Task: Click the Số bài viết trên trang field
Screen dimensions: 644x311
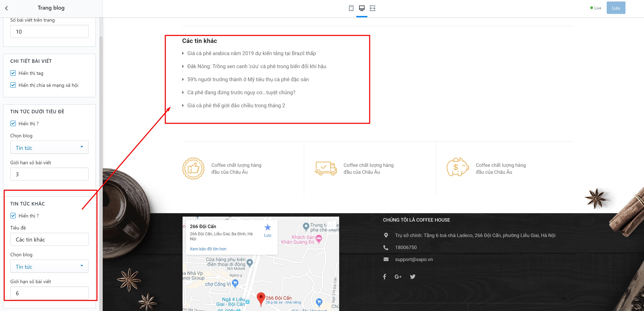Action: [x=49, y=31]
